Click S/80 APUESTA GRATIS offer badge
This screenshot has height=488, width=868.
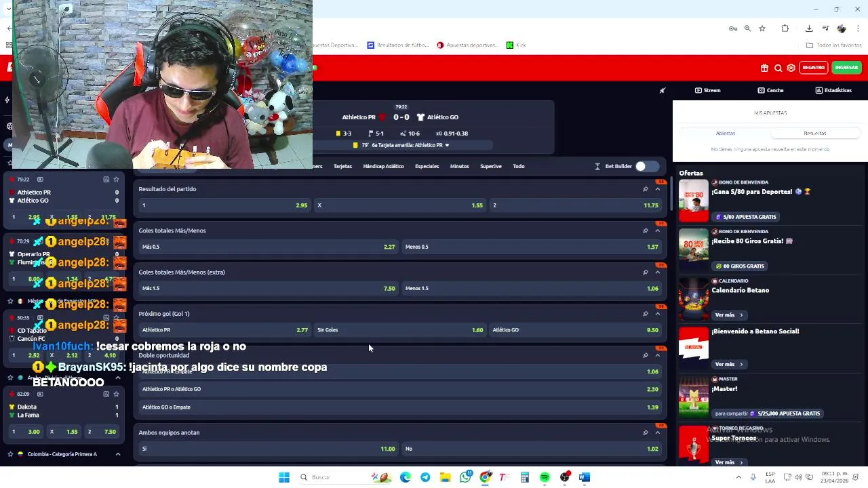(745, 217)
